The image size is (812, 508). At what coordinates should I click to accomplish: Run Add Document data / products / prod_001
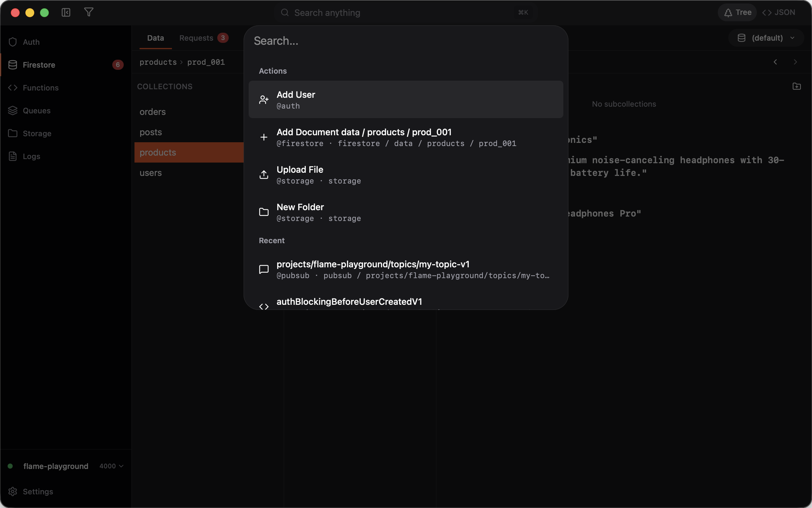[x=406, y=137]
